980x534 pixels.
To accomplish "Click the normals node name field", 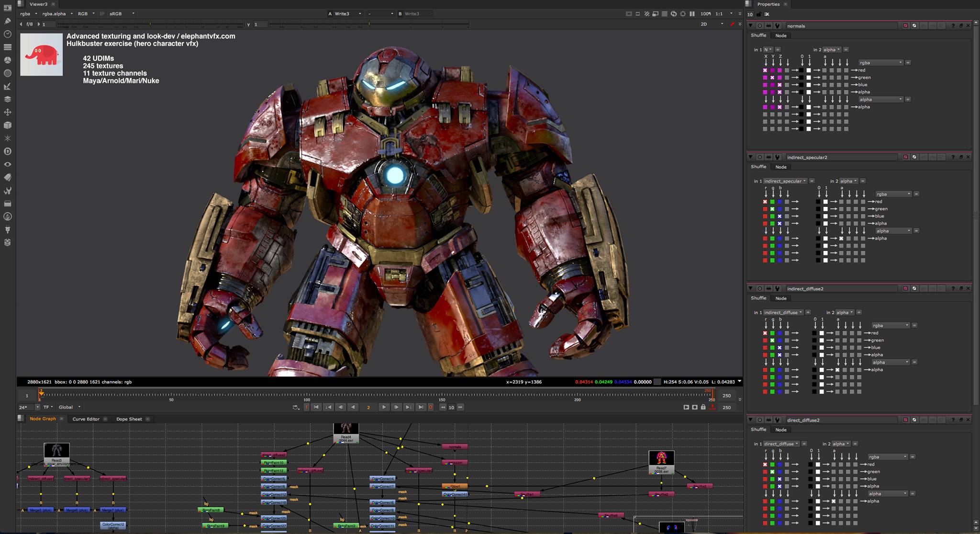I will point(841,26).
